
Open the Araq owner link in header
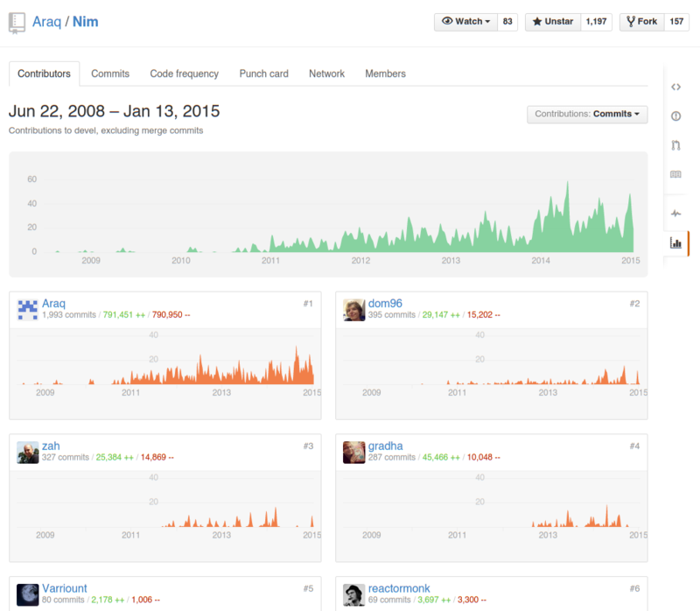point(46,22)
